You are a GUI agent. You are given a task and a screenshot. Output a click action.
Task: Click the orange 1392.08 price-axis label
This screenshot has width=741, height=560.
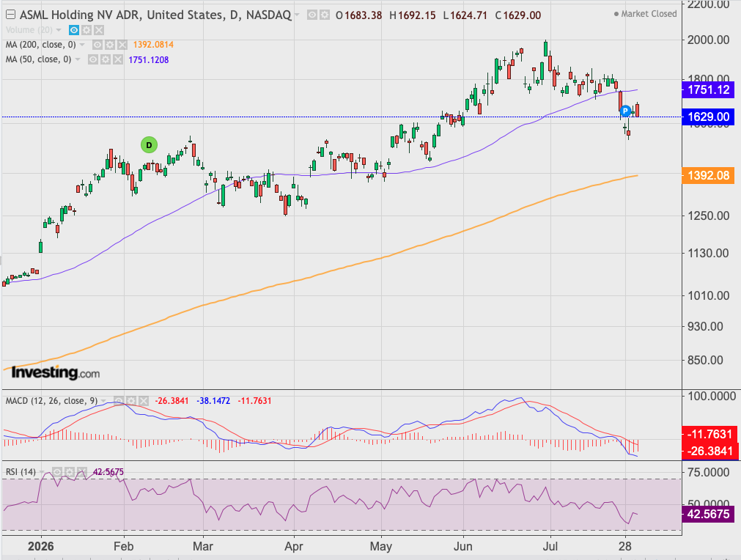click(708, 176)
